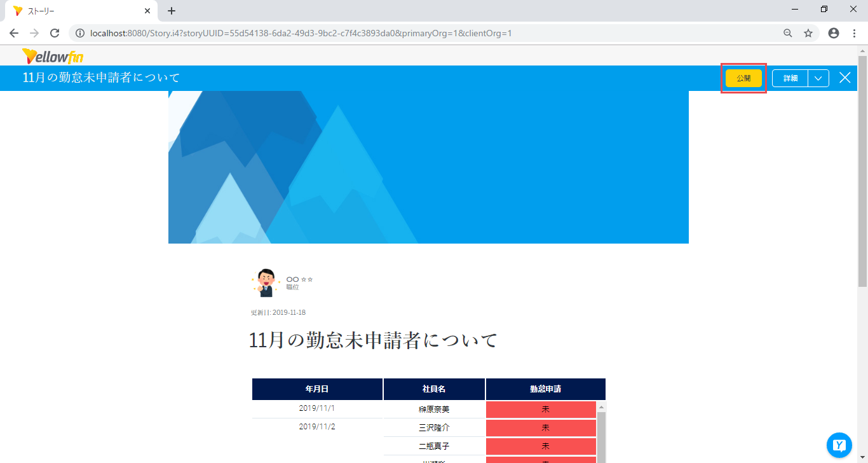Click the employee name 二瓶真子
Viewport: 868px width, 463px height.
(x=435, y=446)
